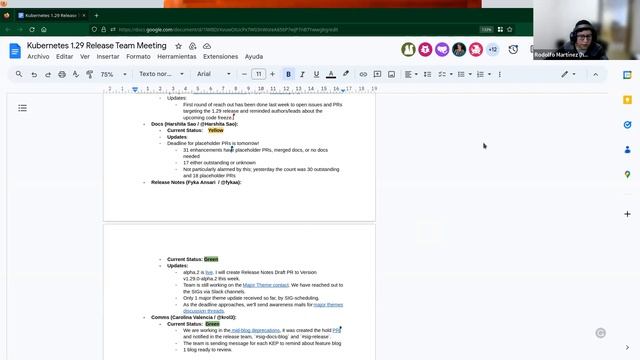The height and width of the screenshot is (360, 640).
Task: Search the menus with magnifier icon
Action: 19,74
